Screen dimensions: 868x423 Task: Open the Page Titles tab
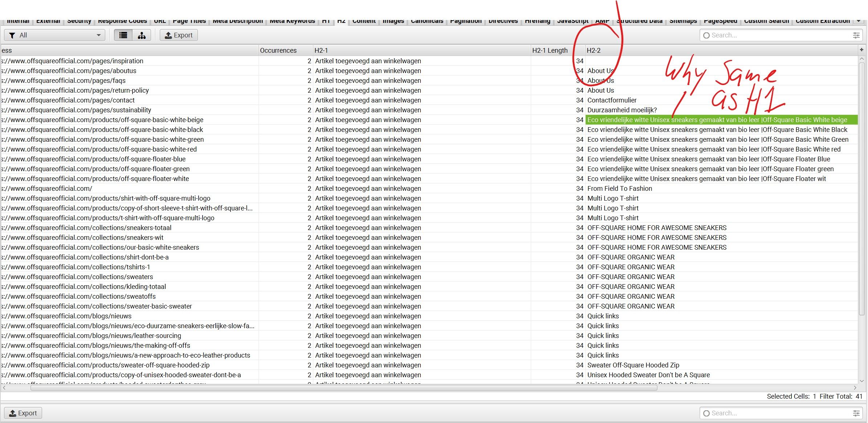pos(189,21)
